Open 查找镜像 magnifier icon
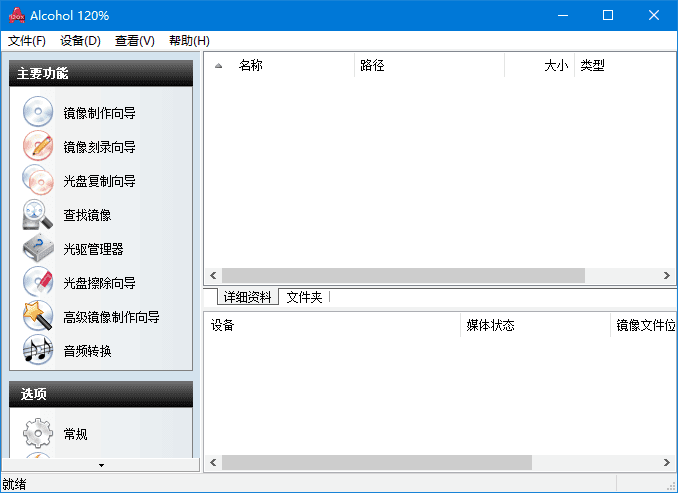The height and width of the screenshot is (493, 678). [x=38, y=214]
